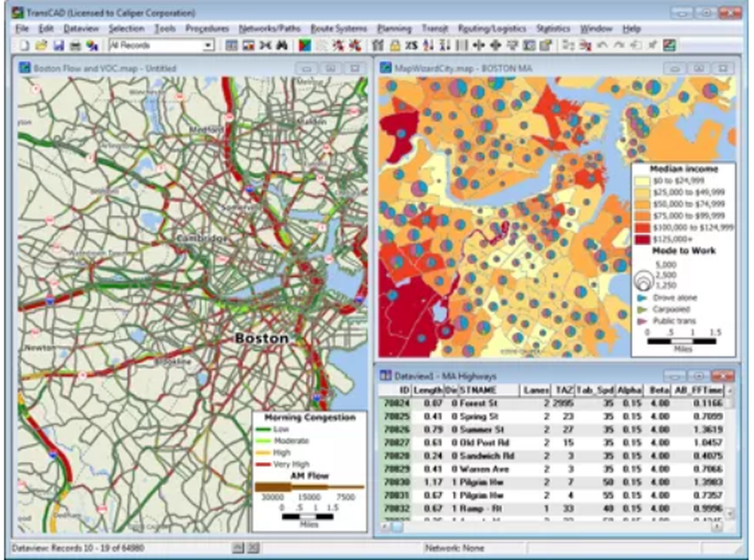The image size is (754, 560).
Task: Open the Dataview menu
Action: tap(81, 29)
